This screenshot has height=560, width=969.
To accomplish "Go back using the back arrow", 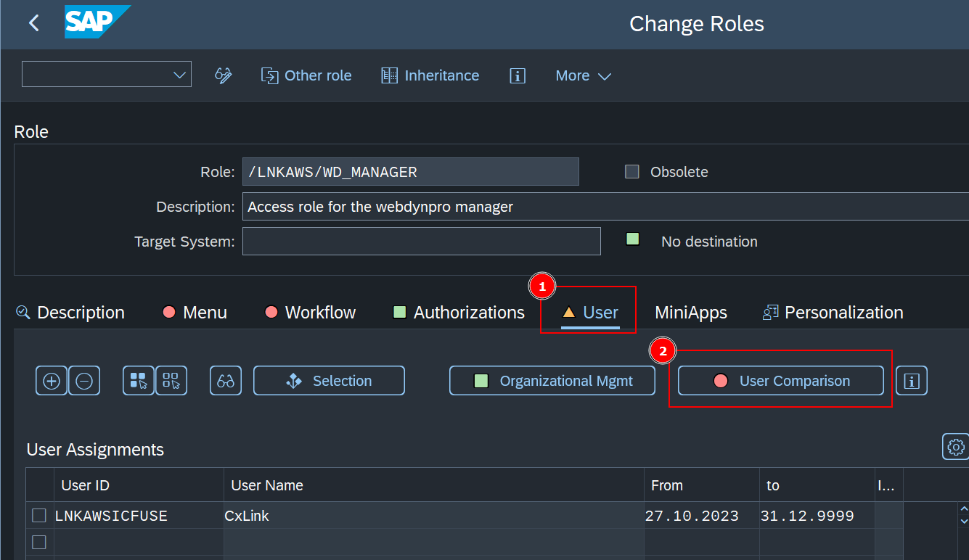I will [33, 23].
